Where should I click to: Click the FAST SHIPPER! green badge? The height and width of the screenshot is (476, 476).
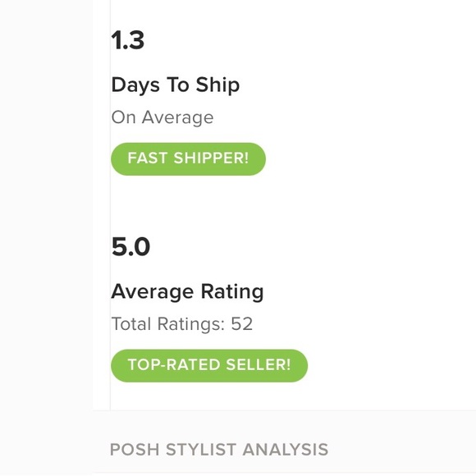click(188, 158)
